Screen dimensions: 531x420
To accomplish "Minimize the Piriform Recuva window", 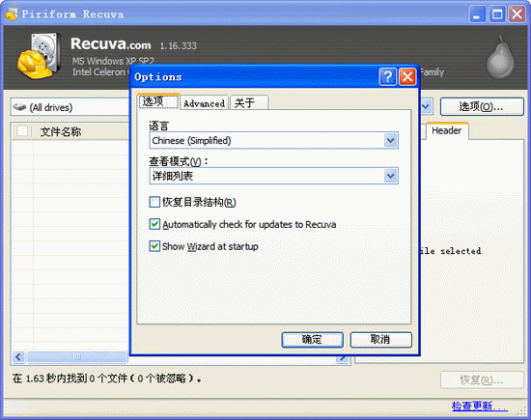I will [x=477, y=14].
